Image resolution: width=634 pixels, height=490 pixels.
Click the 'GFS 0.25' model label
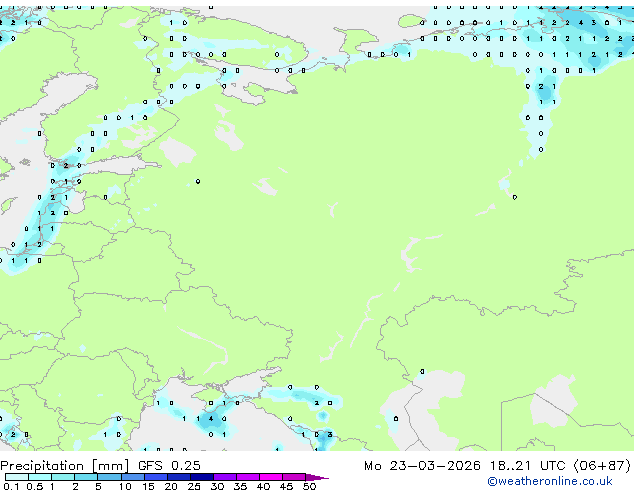pyautogui.click(x=169, y=466)
